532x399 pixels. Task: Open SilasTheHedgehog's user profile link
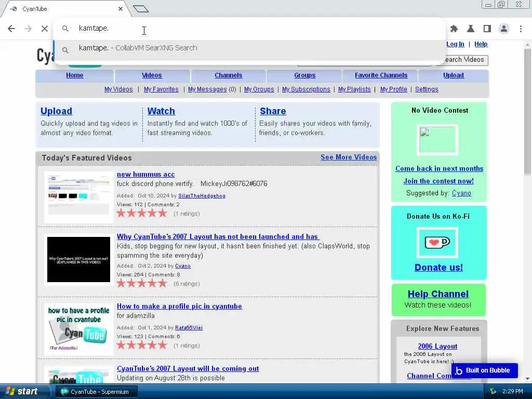coord(202,196)
